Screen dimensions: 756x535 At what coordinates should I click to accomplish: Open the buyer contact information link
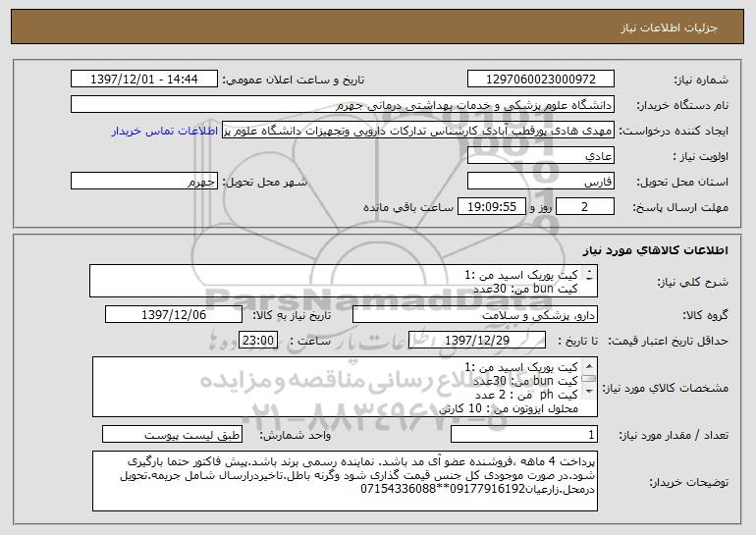tap(165, 131)
